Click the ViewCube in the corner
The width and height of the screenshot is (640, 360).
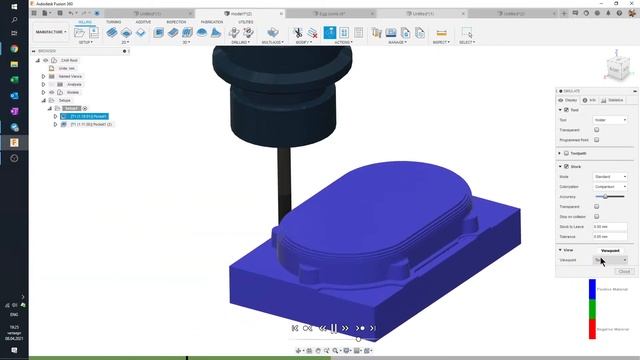point(617,69)
